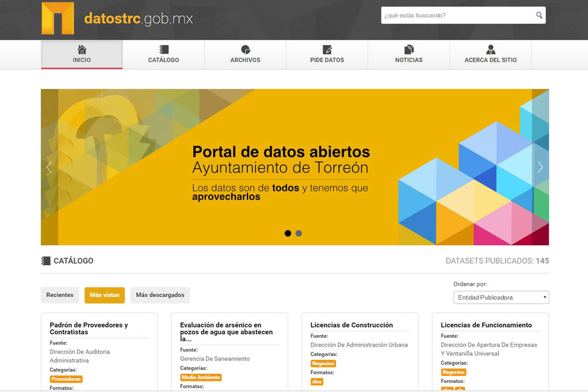588x392 pixels.
Task: Click the datostrc orange logo icon
Action: click(57, 18)
